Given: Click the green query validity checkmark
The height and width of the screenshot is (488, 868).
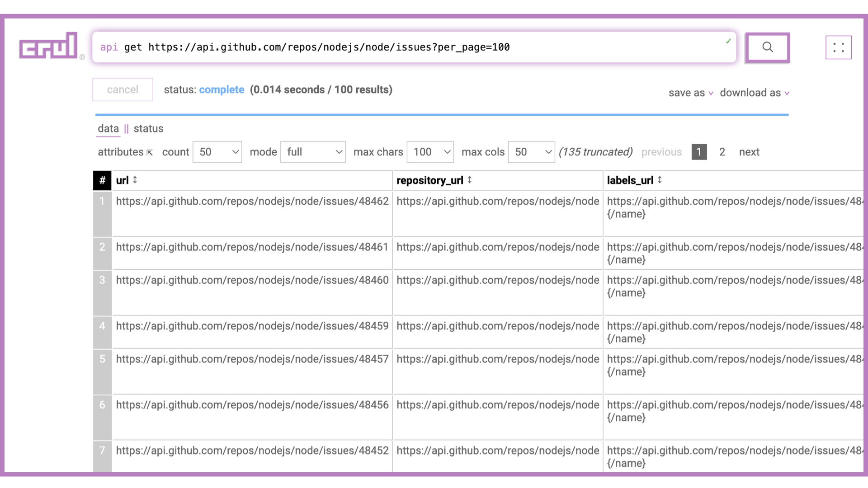Looking at the screenshot, I should click(728, 41).
